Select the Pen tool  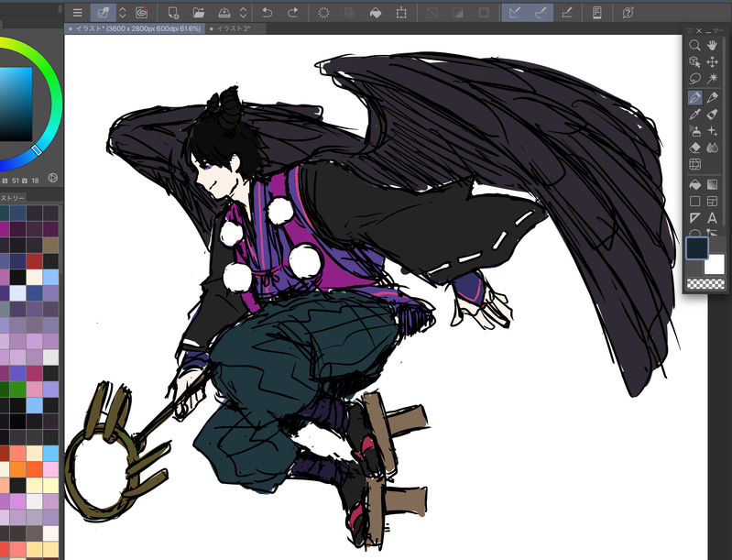click(x=694, y=97)
